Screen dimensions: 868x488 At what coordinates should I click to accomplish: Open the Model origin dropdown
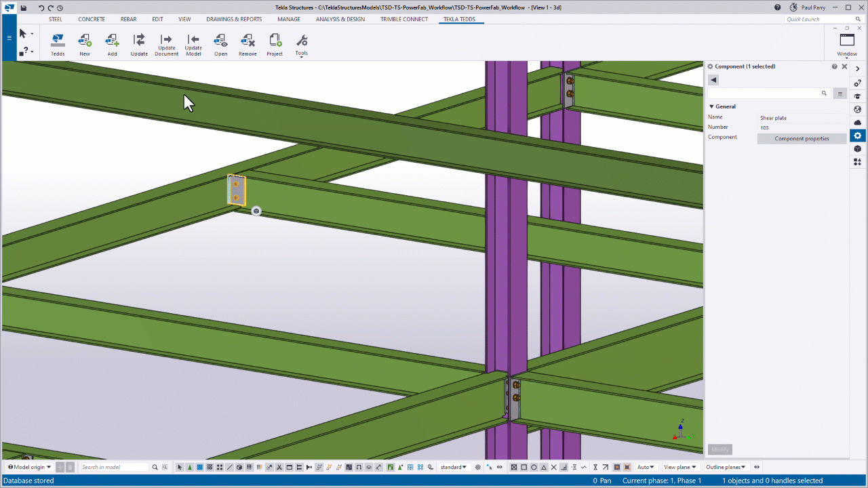28,467
